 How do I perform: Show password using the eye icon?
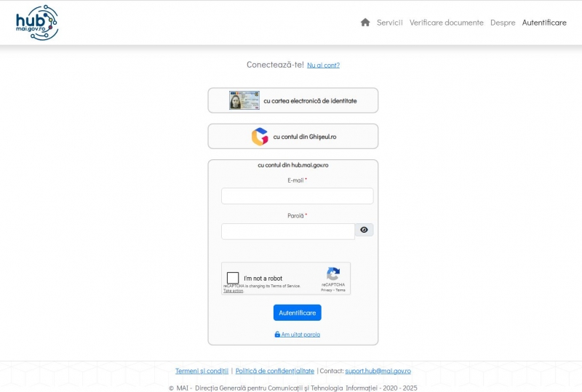[x=364, y=231]
